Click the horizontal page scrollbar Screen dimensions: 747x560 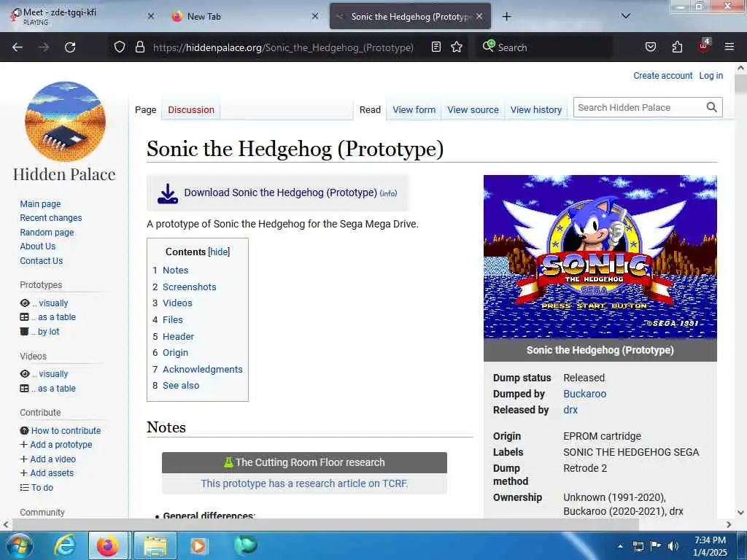click(x=325, y=524)
